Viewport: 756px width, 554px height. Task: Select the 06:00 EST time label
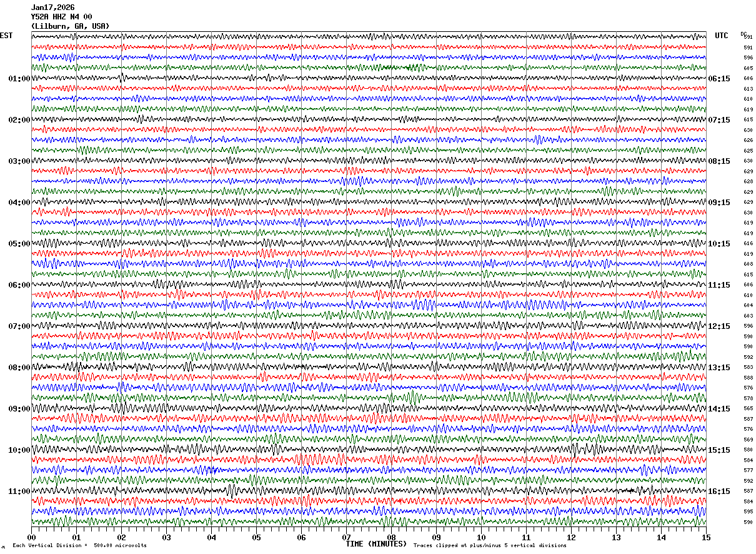[x=19, y=285]
